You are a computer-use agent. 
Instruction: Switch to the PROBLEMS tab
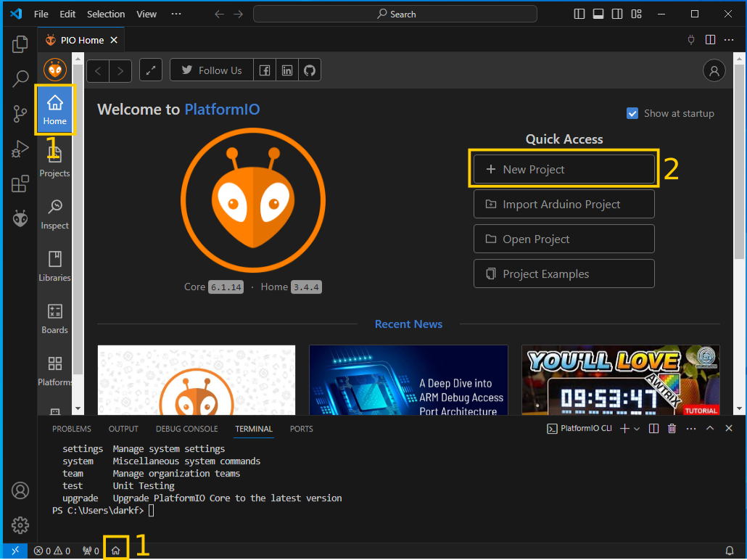[x=72, y=429]
